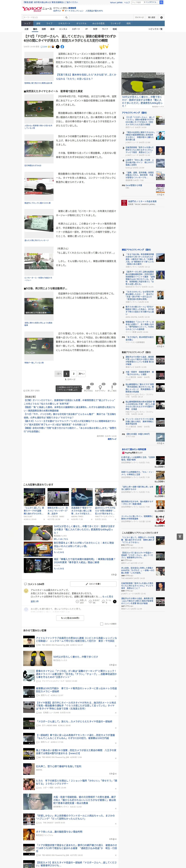Open the shoe insole ad image in sidebar
The height and width of the screenshot is (868, 186).
pos(143,84)
